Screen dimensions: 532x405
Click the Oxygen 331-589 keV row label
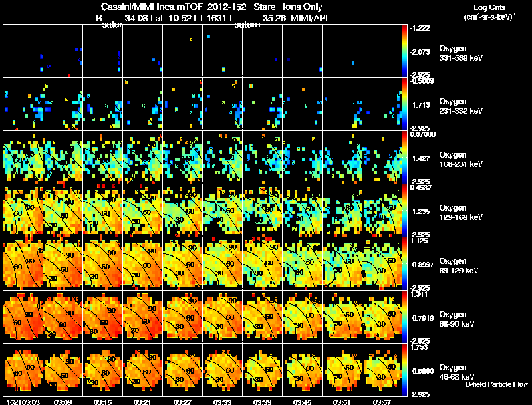point(461,53)
